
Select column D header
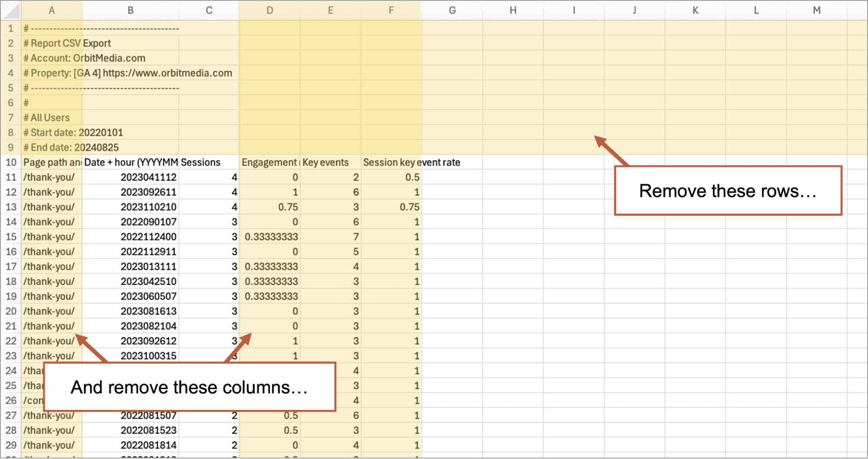pos(270,10)
